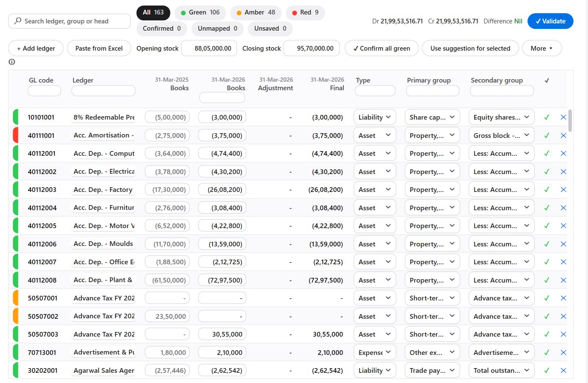This screenshot has height=383, width=588.
Task: Open Type dropdown for row 10101001
Action: (375, 117)
